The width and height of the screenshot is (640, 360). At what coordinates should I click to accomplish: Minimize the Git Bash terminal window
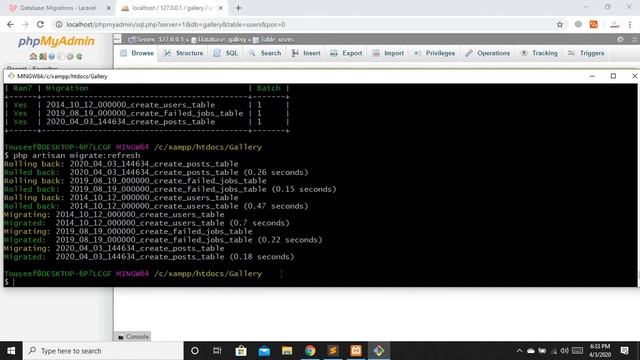coord(592,76)
